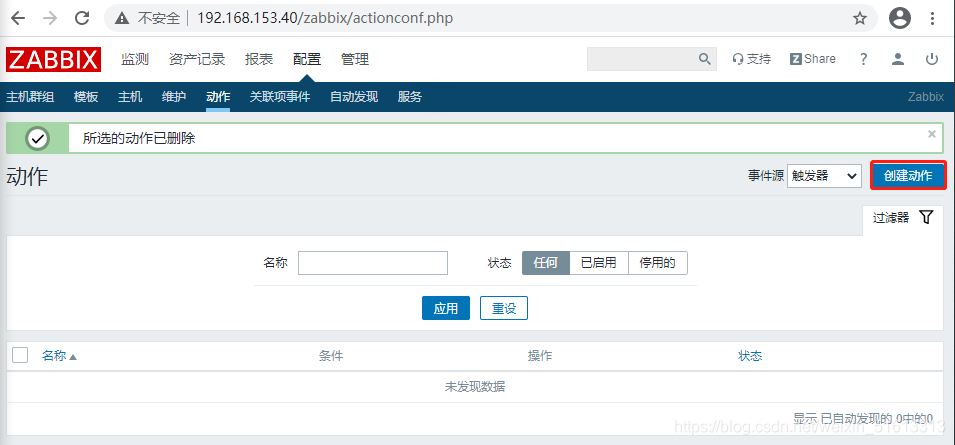Expand the 事件源 触发器 dropdown

pos(824,176)
